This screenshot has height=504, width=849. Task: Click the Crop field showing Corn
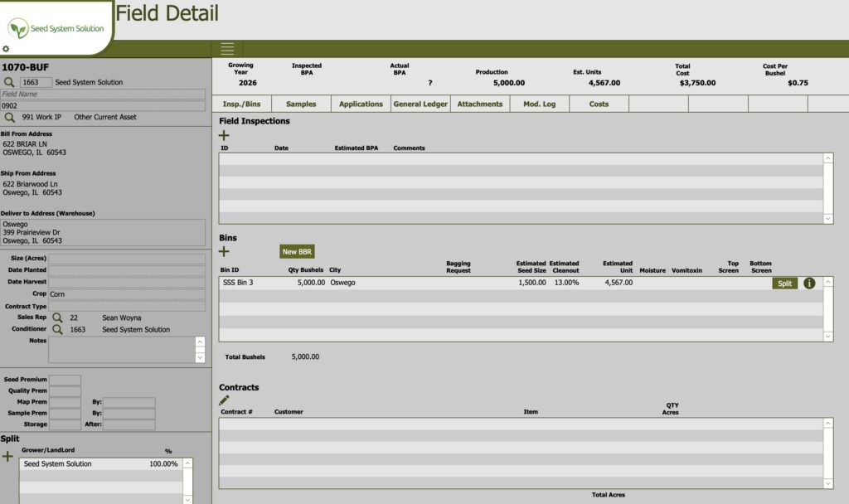point(126,293)
